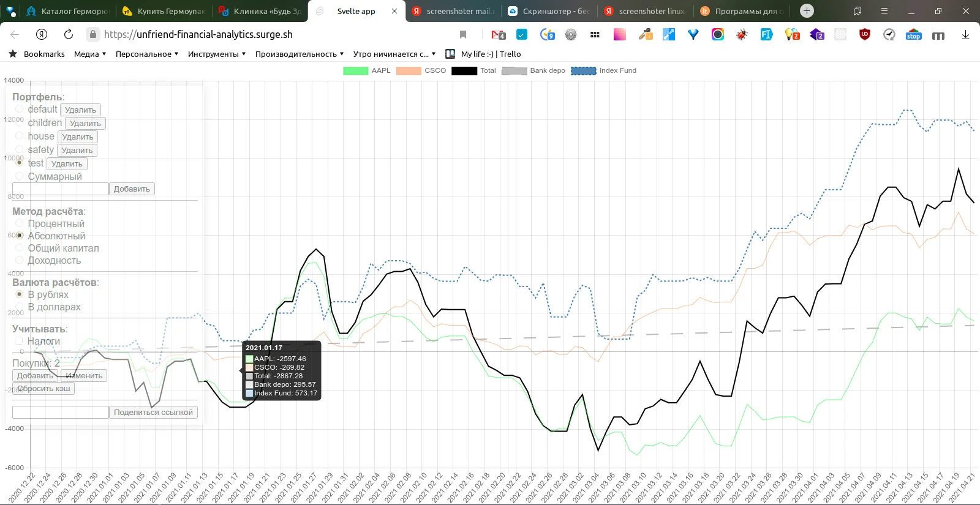980x505 pixels.
Task: Expand the Персональное bookmarks folder
Action: tap(147, 54)
